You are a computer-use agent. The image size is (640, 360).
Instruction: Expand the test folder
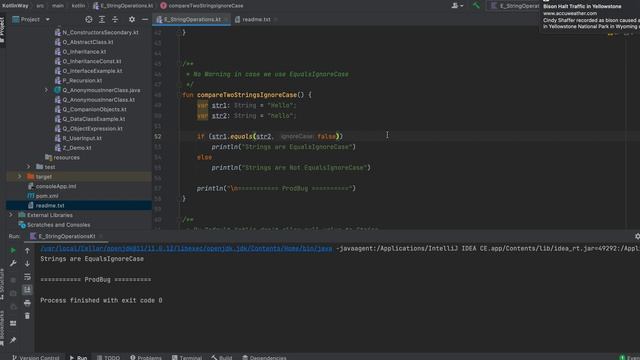[x=29, y=167]
